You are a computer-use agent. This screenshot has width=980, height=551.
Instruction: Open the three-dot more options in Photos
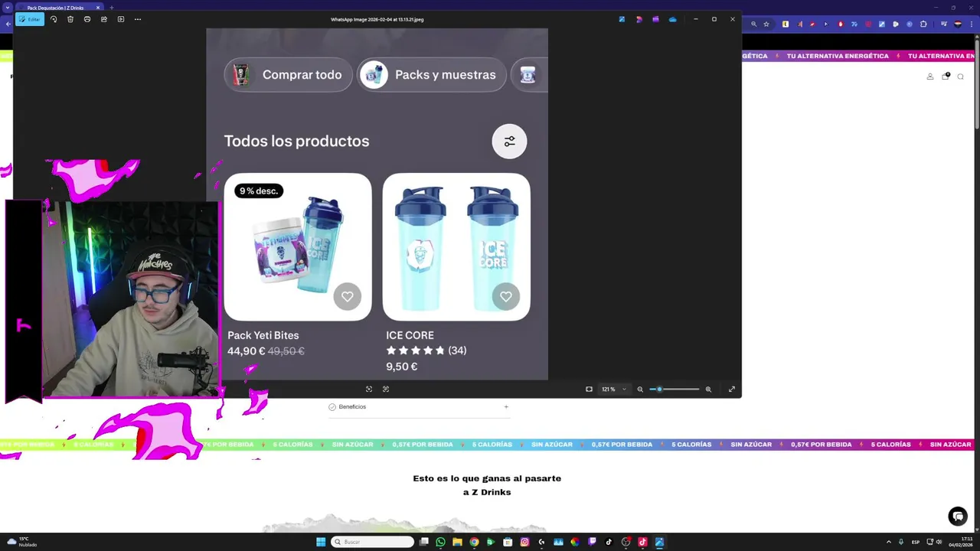[x=138, y=19]
